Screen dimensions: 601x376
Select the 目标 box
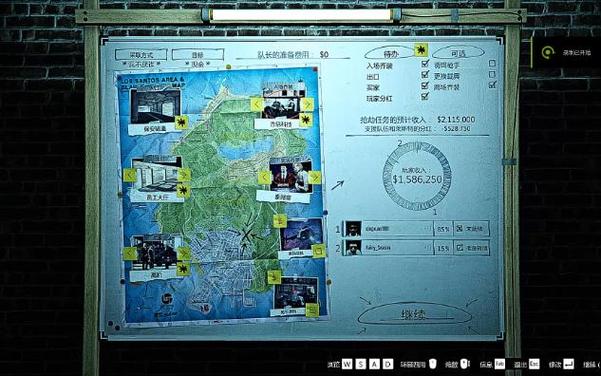click(x=198, y=55)
